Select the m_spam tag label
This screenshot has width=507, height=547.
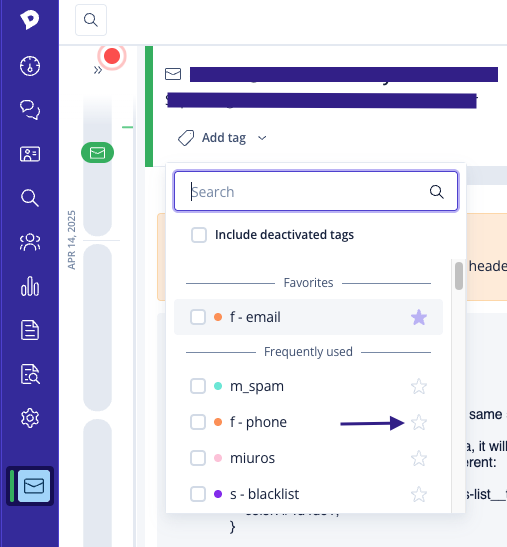click(257, 387)
